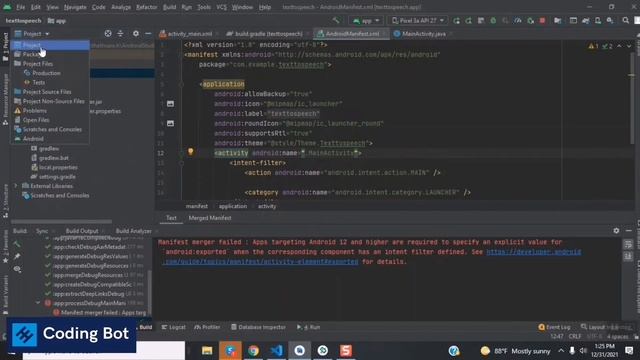Open the Build Analyzer tab
Image resolution: width=640 pixels, height=360 pixels.
point(133,231)
